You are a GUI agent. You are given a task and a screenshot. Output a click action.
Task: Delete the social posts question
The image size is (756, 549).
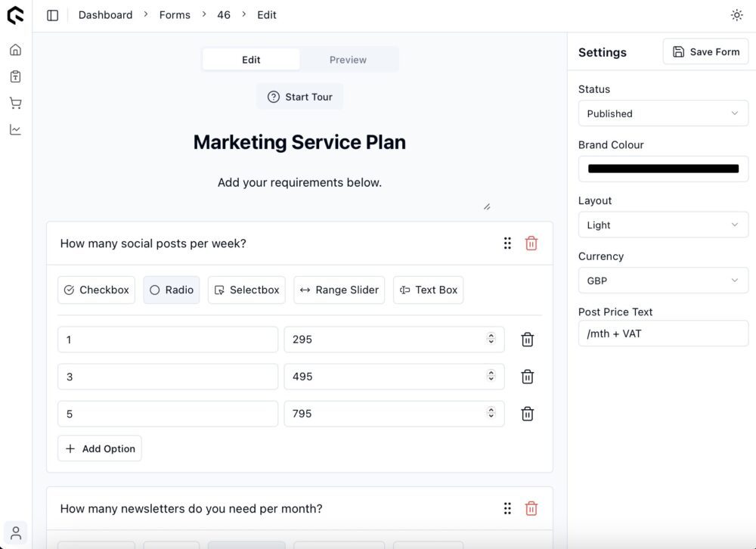[531, 243]
